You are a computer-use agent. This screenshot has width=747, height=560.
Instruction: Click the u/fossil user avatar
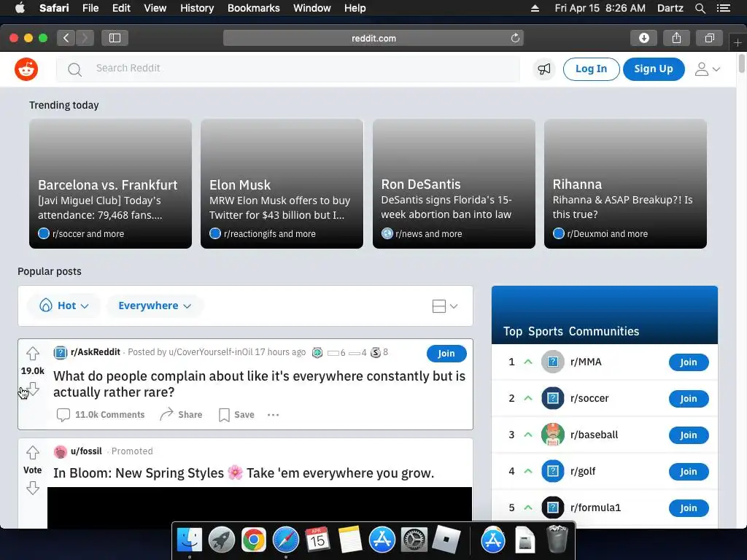coord(60,451)
